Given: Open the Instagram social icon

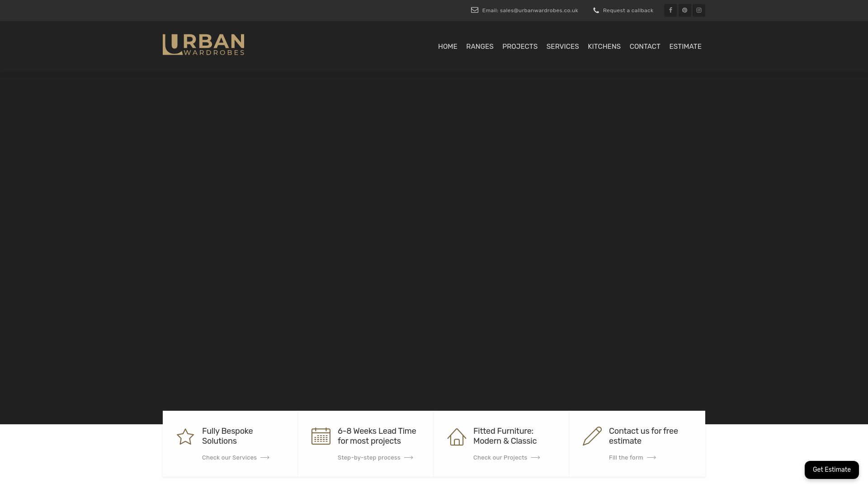Looking at the screenshot, I should pyautogui.click(x=699, y=10).
